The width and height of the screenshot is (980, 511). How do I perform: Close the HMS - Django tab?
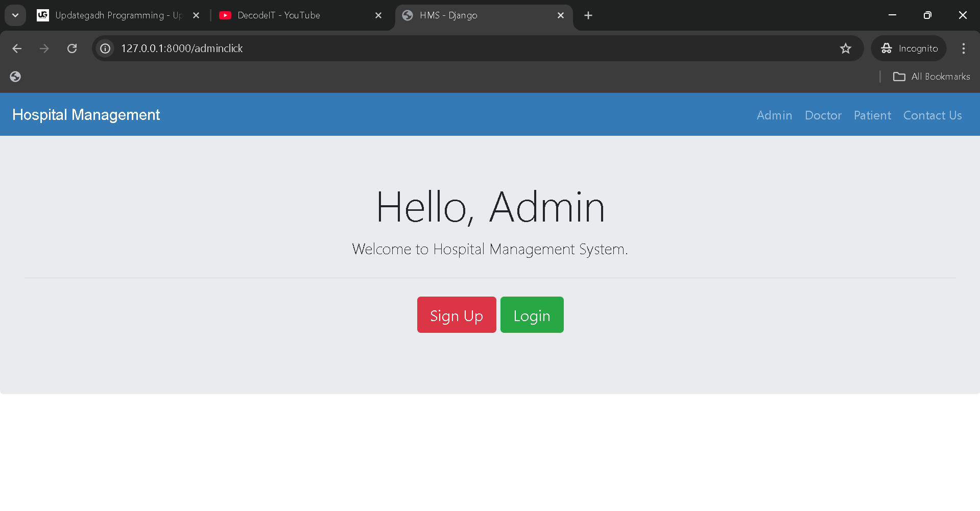click(x=561, y=15)
